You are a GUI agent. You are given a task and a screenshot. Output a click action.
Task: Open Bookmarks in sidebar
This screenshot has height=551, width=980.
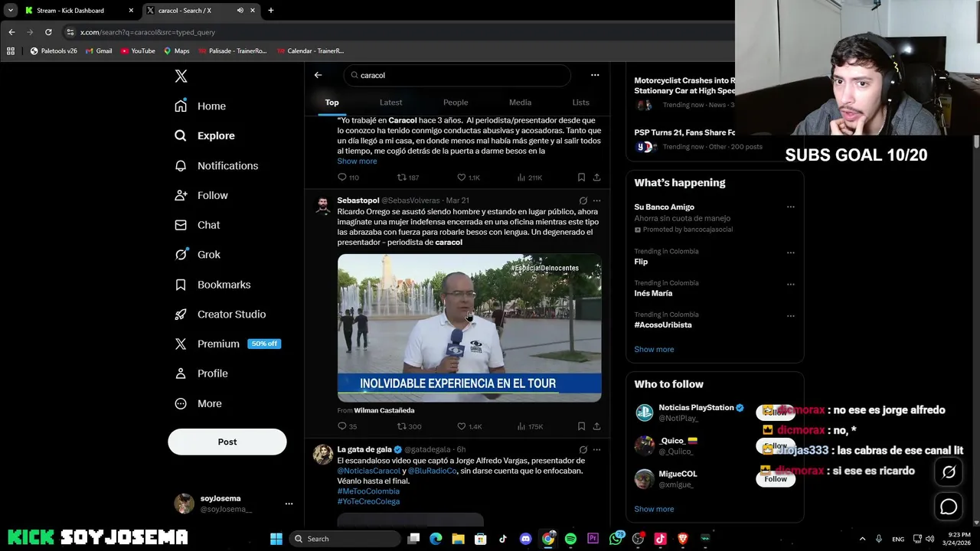pos(212,285)
